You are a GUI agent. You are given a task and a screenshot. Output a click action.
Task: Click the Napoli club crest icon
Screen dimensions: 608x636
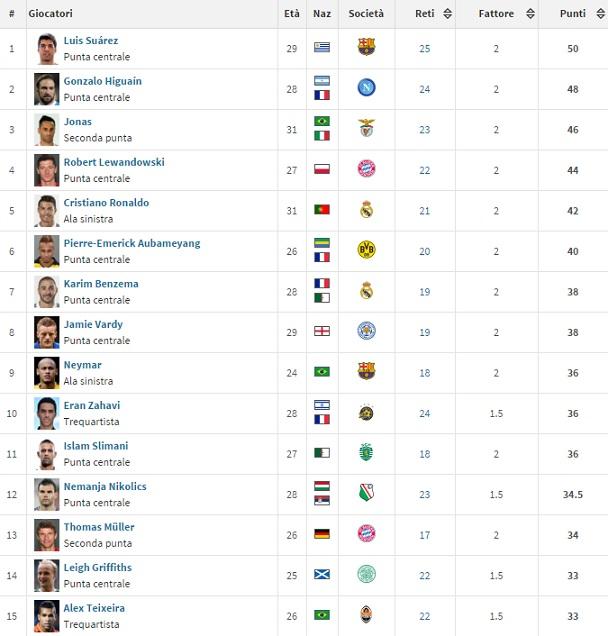(366, 88)
